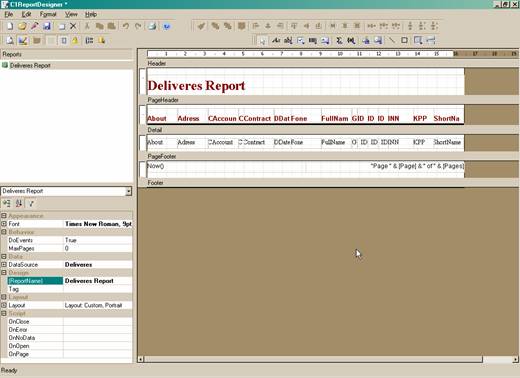The height and width of the screenshot is (378, 520).
Task: Click the yellow lock icon
Action: (x=75, y=41)
